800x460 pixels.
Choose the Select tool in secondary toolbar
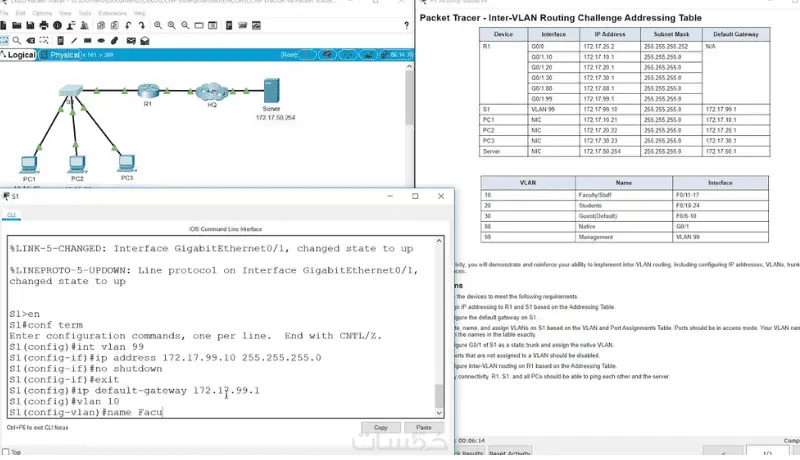click(x=4, y=40)
